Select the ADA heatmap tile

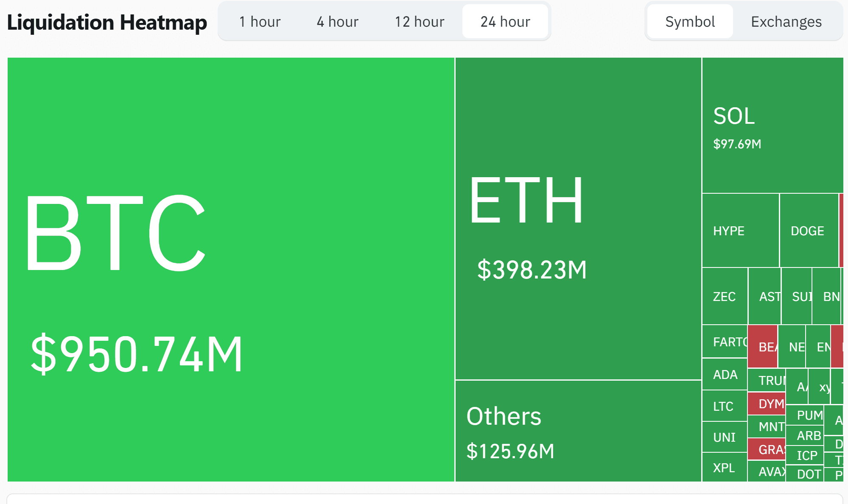tap(725, 374)
